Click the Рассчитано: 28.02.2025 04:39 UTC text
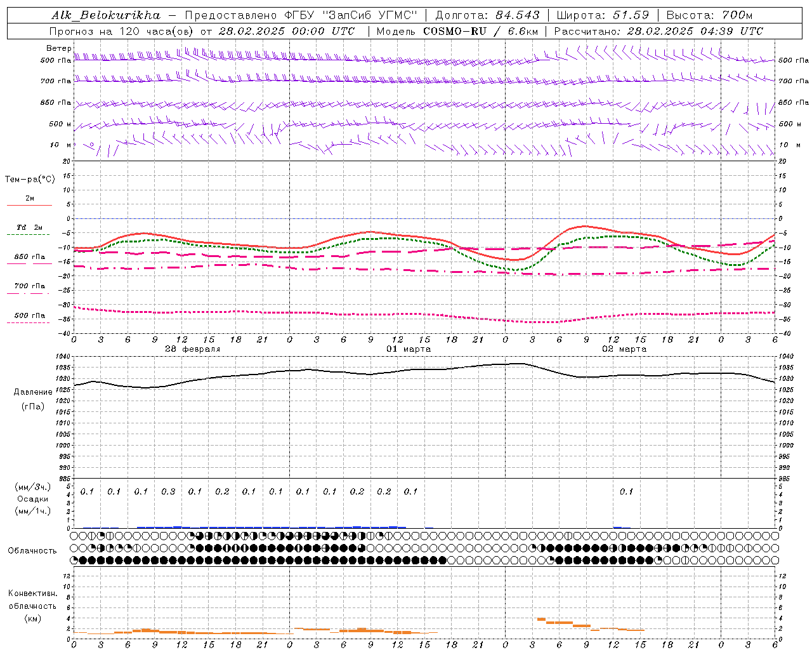812x650 pixels. tap(658, 31)
